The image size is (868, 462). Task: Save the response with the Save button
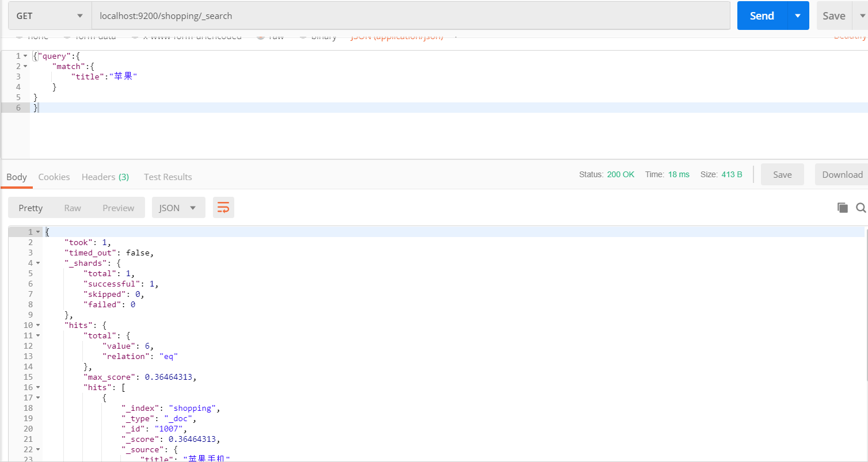pyautogui.click(x=782, y=174)
